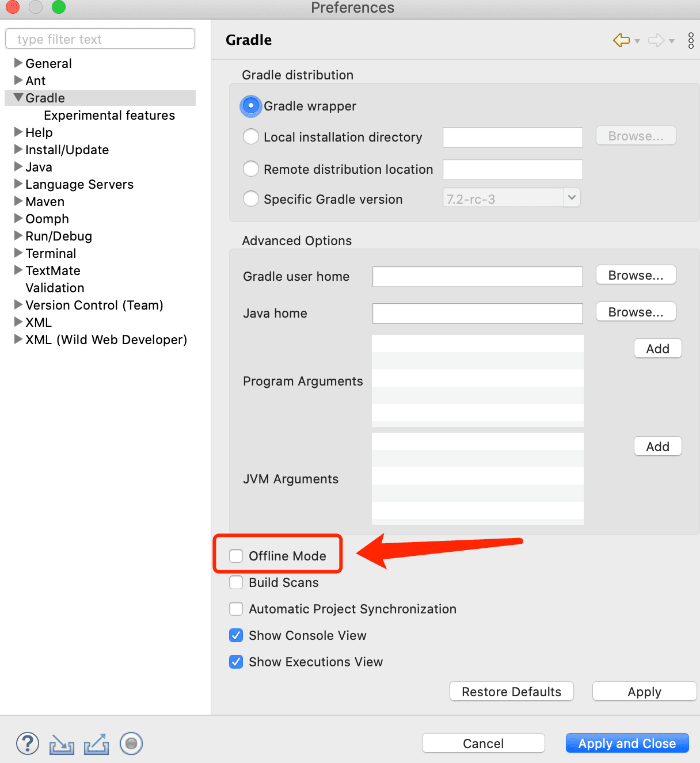Expand the Ant tree node
Viewport: 700px width, 763px height.
tap(18, 80)
